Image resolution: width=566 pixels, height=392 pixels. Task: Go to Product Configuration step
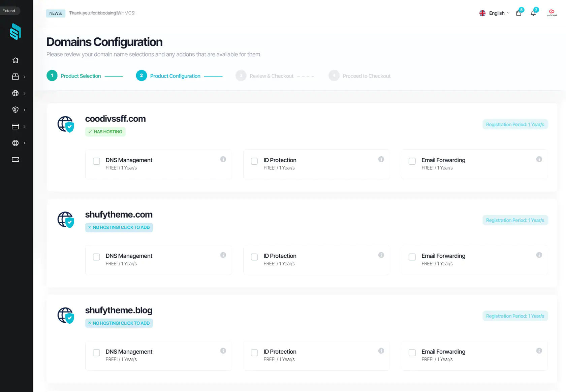point(168,76)
